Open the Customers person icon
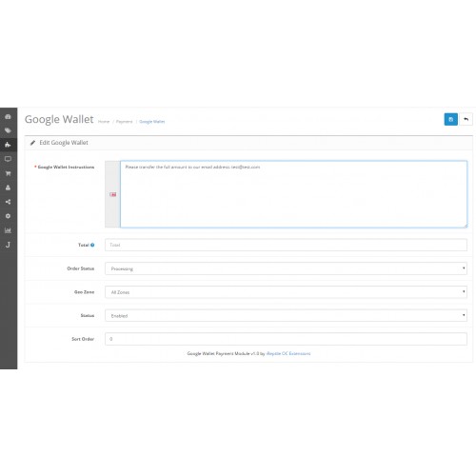The image size is (476, 476). (x=8, y=188)
